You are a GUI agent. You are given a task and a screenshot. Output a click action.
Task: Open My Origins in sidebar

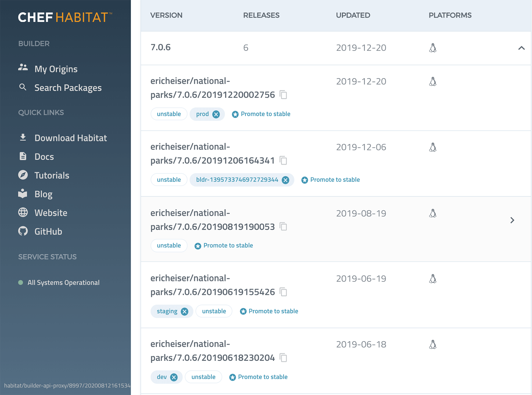(56, 69)
